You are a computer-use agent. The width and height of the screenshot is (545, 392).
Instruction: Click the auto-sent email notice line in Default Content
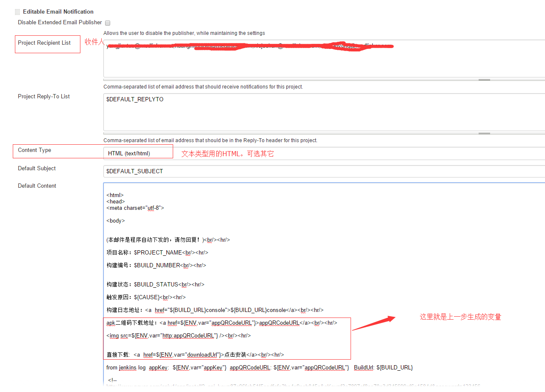[168, 240]
